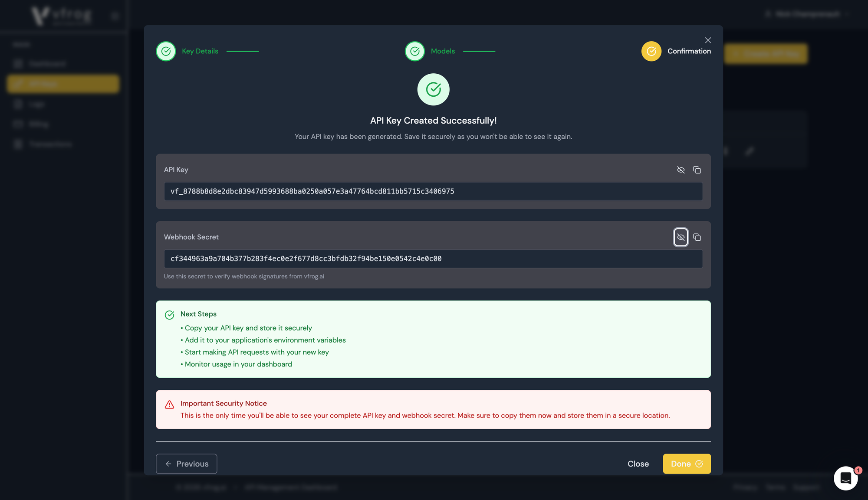This screenshot has height=500, width=868.
Task: Click the Previous button
Action: (x=186, y=464)
